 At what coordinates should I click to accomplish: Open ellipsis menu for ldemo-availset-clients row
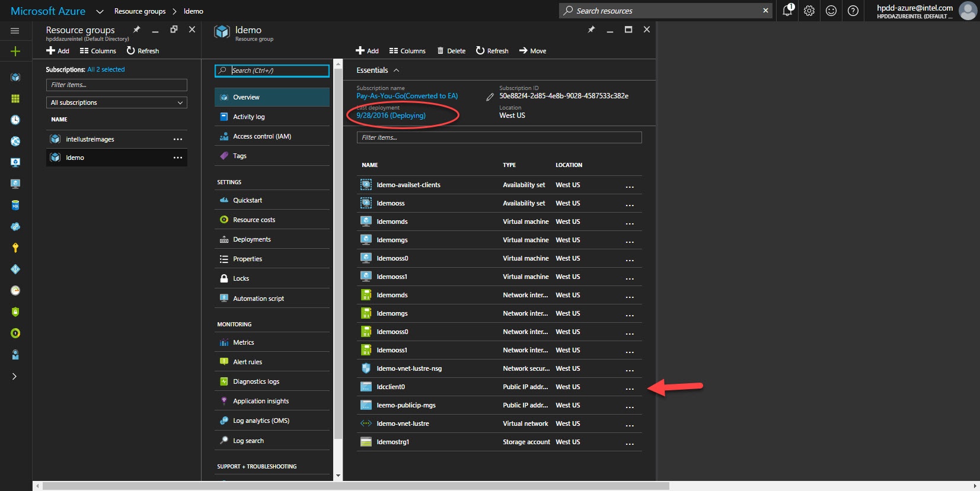pyautogui.click(x=630, y=186)
